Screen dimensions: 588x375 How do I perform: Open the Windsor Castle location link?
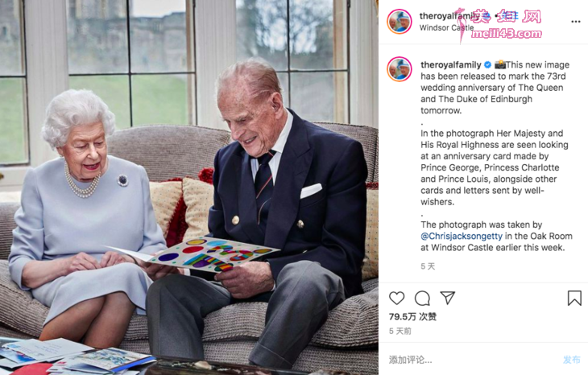pyautogui.click(x=446, y=27)
